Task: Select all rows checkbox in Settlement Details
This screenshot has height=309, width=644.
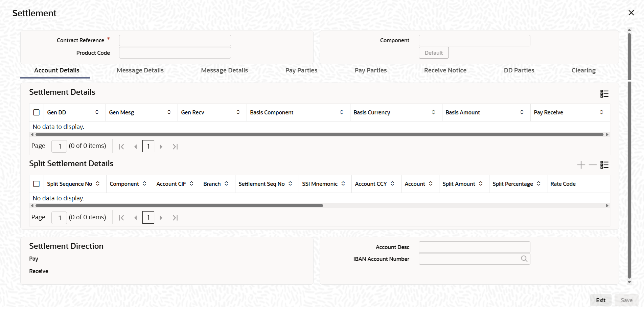Action: coord(37,112)
